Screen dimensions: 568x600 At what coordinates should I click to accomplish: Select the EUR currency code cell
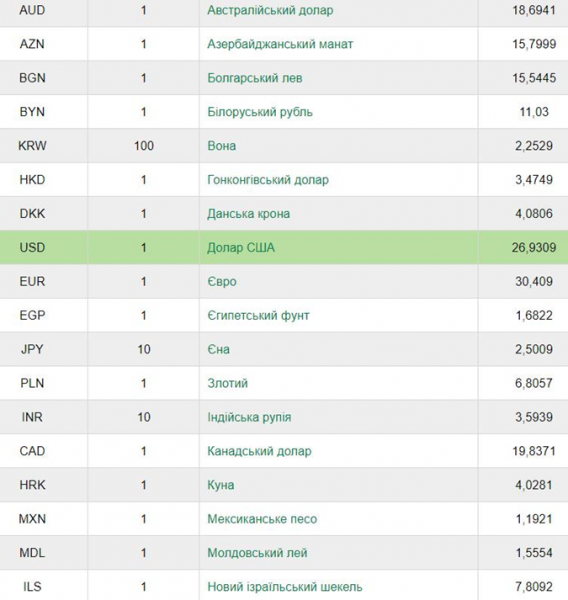pyautogui.click(x=32, y=282)
